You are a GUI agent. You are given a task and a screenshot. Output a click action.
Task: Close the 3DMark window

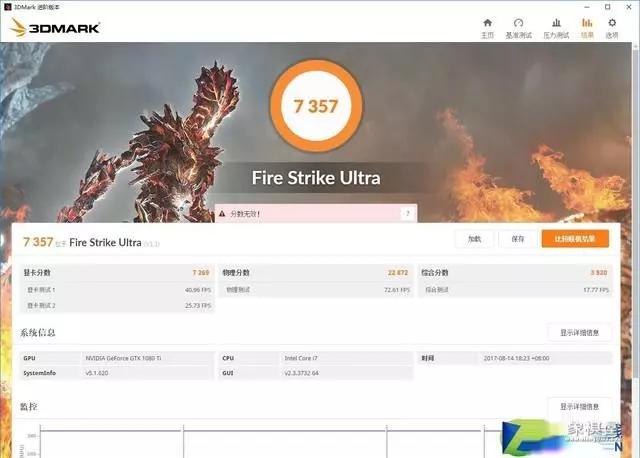point(629,7)
